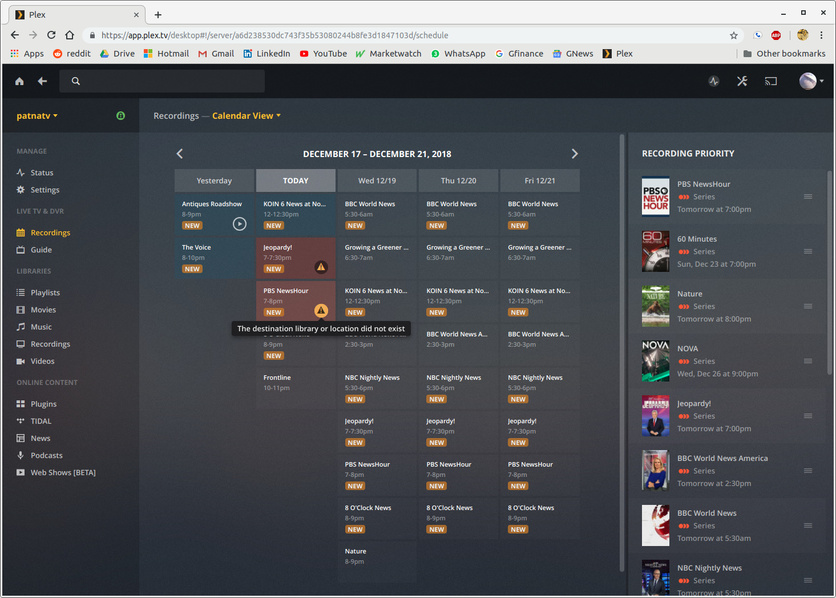This screenshot has width=836, height=598.
Task: Open Frontline recording scheduled today
Action: coord(296,388)
